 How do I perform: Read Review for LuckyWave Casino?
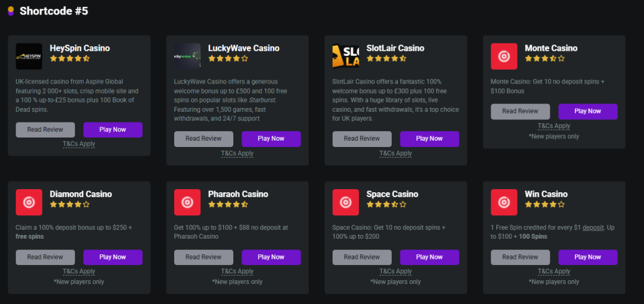[x=204, y=139]
